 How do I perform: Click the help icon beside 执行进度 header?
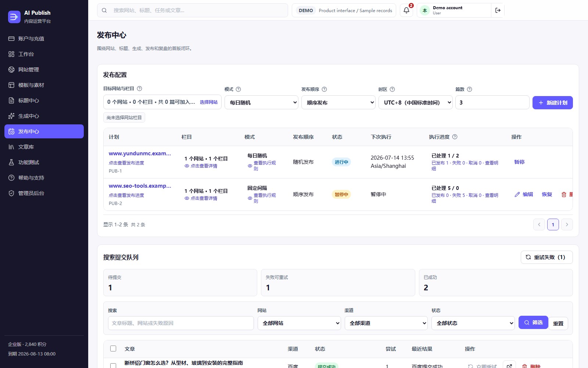[455, 137]
